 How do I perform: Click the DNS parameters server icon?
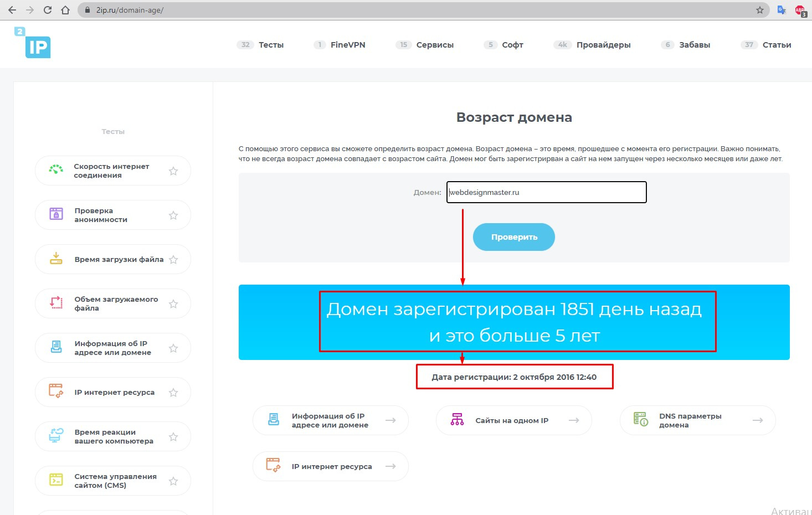pos(641,419)
